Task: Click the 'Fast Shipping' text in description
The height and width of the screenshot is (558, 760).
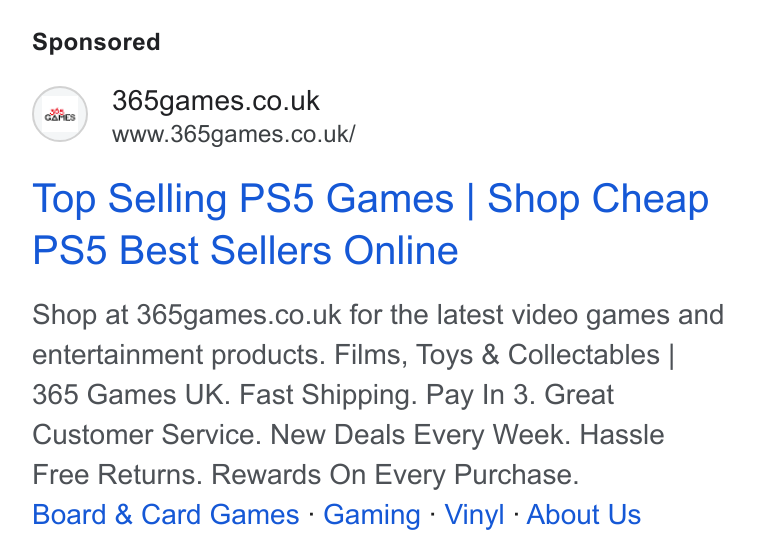Action: [x=328, y=395]
